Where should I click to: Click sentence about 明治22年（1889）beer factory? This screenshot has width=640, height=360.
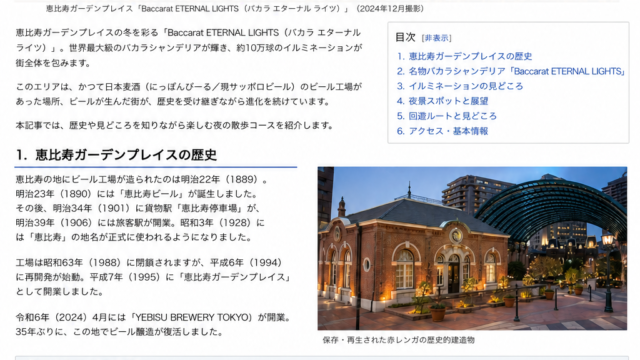[x=142, y=179]
